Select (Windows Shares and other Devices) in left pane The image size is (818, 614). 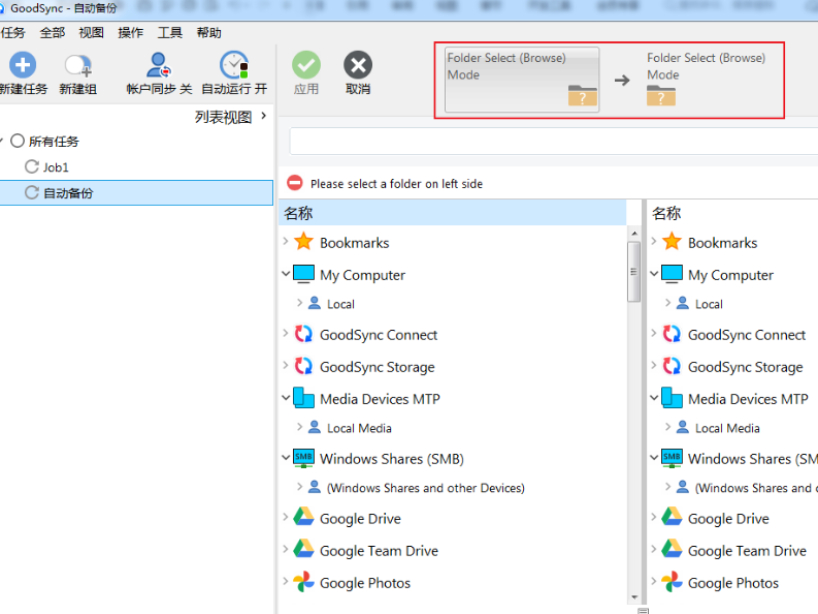[425, 488]
